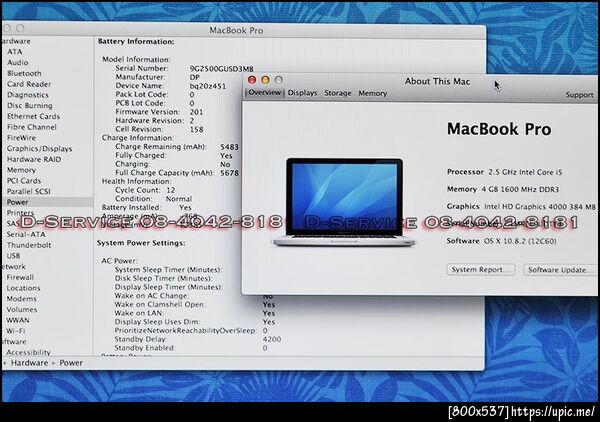The image size is (600, 422).
Task: Click Processor value 2.5 GHz Intel Core i5
Action: [525, 172]
